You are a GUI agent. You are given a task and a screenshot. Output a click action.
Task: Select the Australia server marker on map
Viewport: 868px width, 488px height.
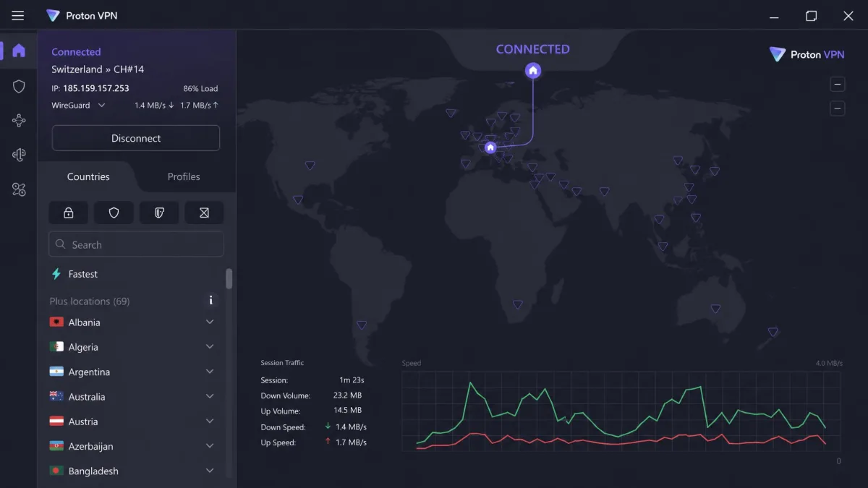click(715, 309)
